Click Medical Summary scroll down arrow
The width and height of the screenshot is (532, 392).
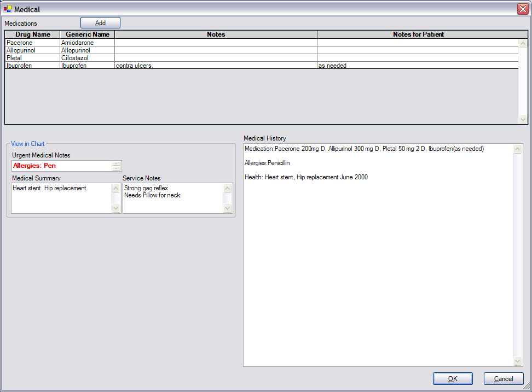tap(115, 208)
